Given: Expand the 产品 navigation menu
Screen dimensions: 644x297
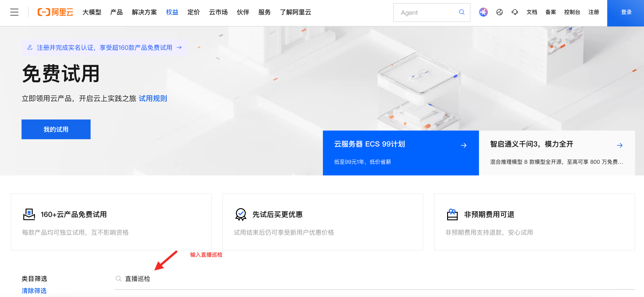Looking at the screenshot, I should click(116, 12).
